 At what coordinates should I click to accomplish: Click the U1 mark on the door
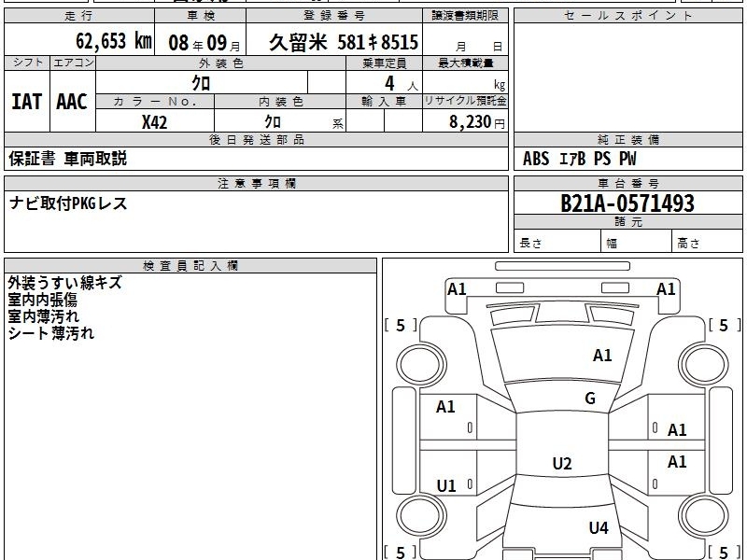coord(446,485)
